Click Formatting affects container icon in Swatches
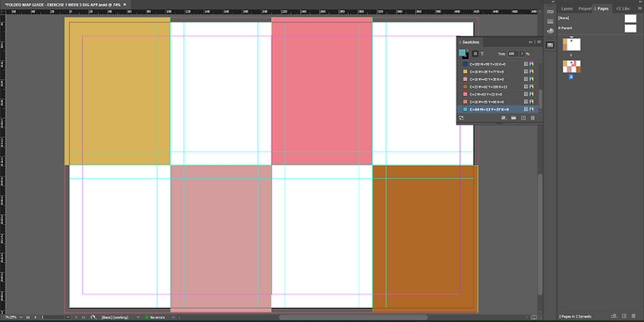Viewport: 644px width, 322px height. 475,54
